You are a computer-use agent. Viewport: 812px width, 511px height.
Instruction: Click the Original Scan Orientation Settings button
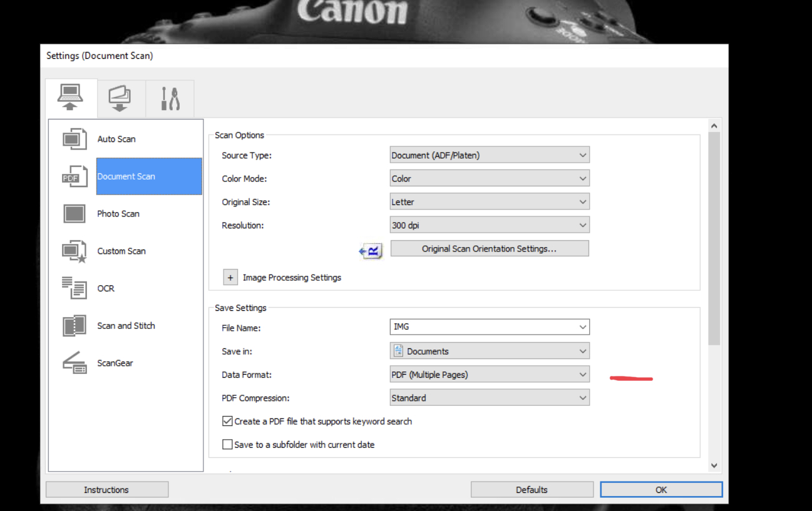489,249
